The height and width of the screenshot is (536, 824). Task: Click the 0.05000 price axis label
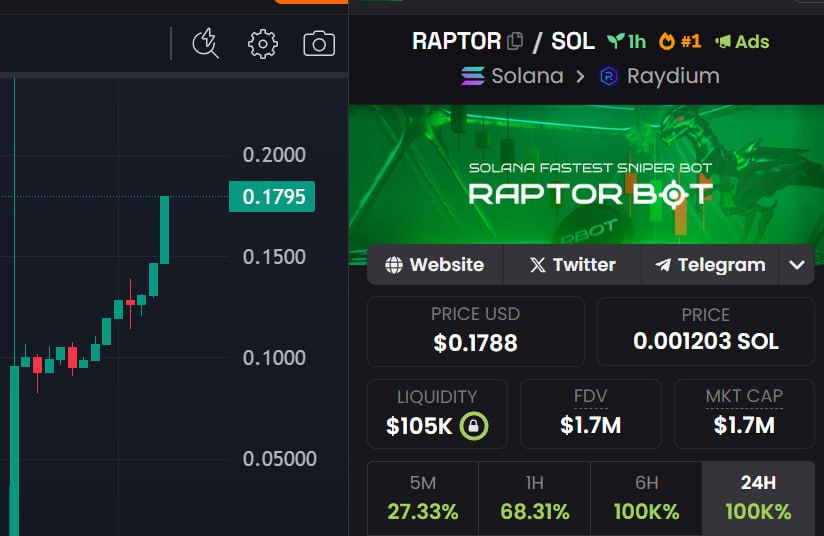tap(280, 459)
